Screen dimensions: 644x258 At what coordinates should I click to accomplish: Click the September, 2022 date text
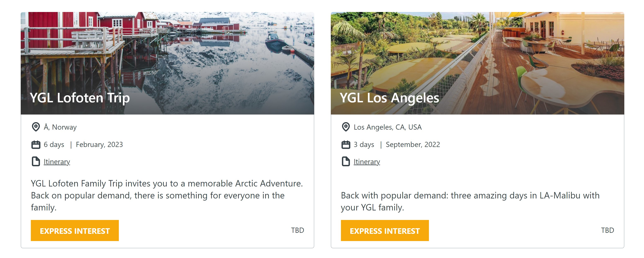tap(413, 145)
